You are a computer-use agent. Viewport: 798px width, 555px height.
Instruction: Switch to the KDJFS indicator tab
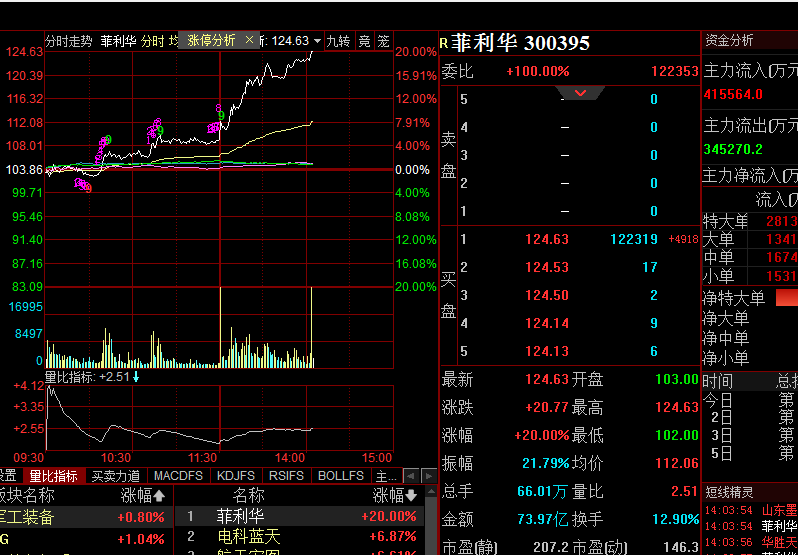point(236,476)
